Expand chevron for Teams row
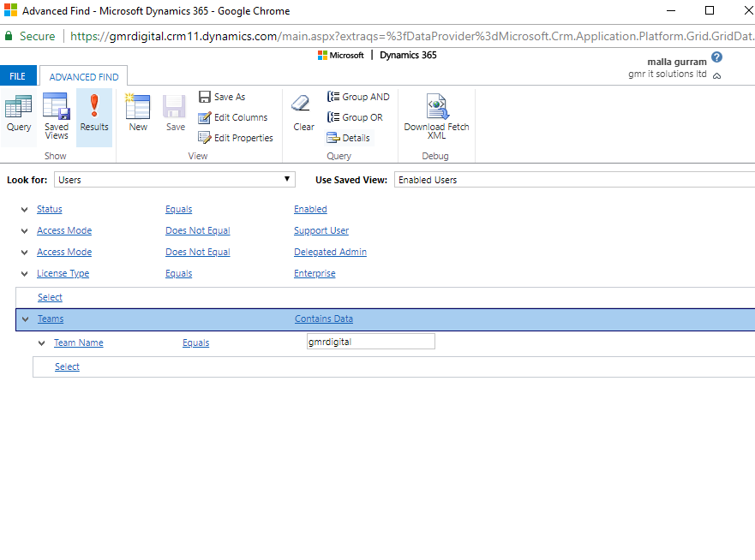 tap(26, 319)
